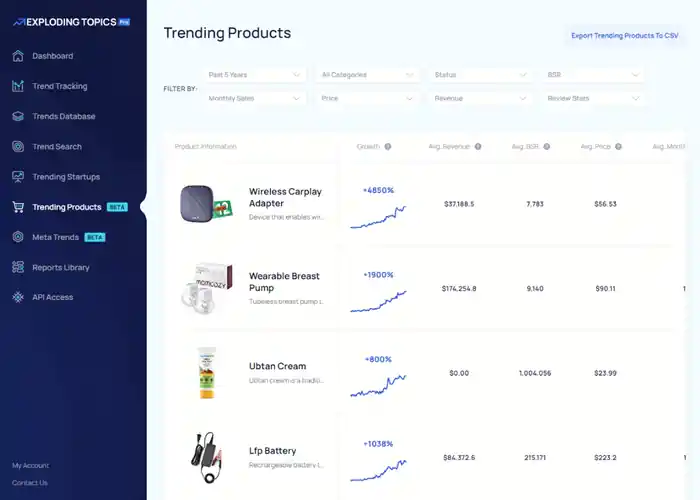Open the Price filter dropdown
Screen dimensions: 700x500
[x=367, y=98]
